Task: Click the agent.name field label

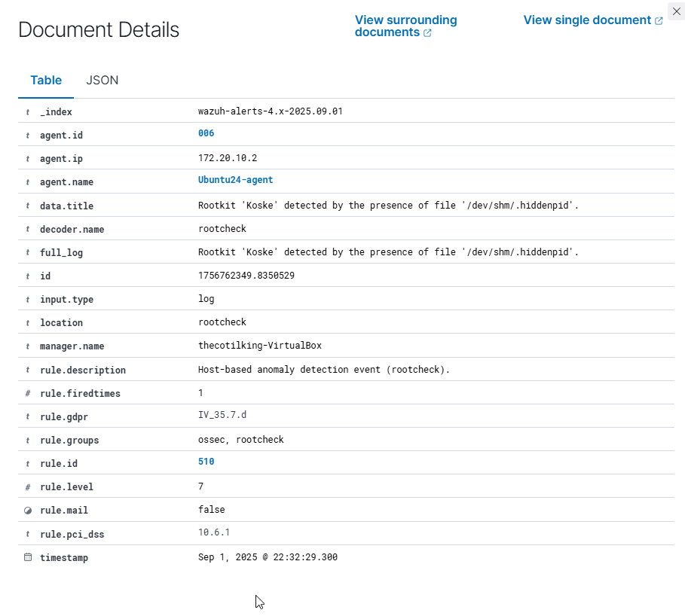Action: click(x=66, y=182)
